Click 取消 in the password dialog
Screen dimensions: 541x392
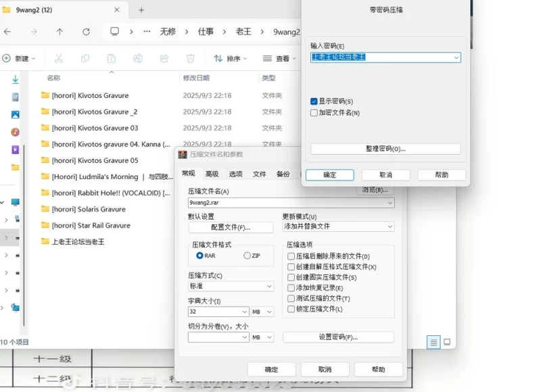(x=385, y=175)
